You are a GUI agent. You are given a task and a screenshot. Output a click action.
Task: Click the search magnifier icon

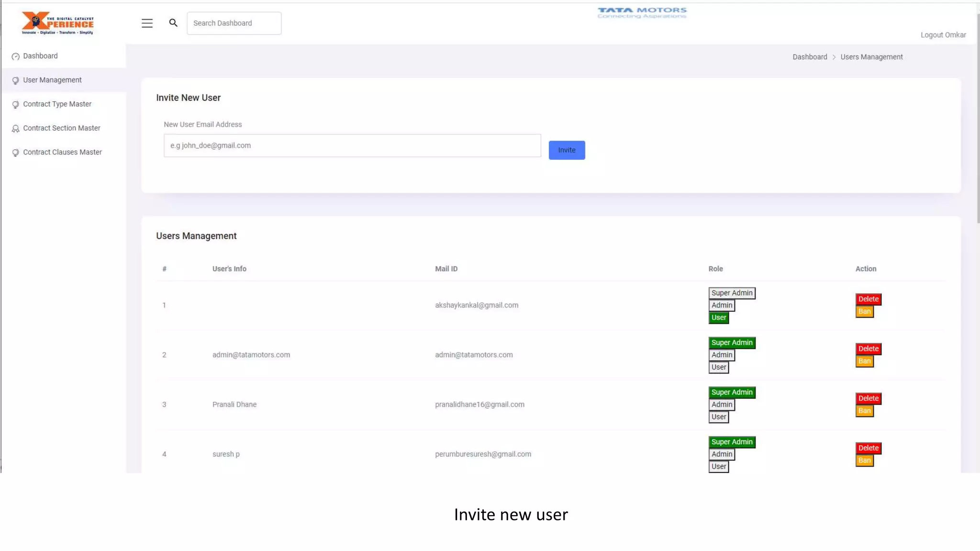tap(173, 22)
